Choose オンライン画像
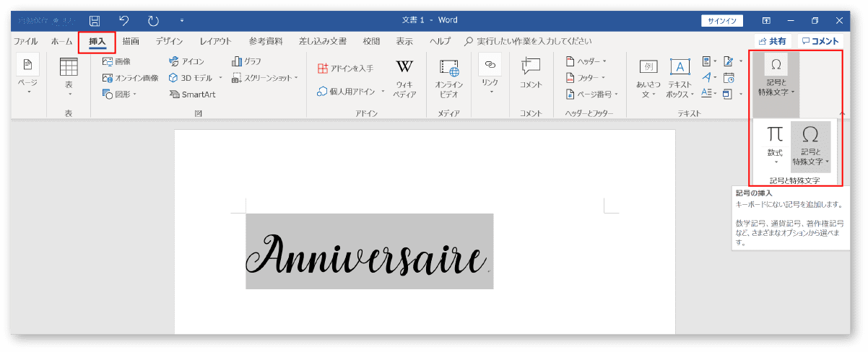Viewport: 868px width, 352px height. pos(130,78)
